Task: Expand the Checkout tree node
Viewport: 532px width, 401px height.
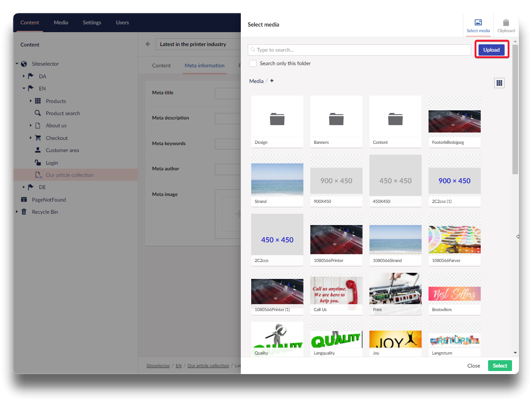Action: (31, 138)
